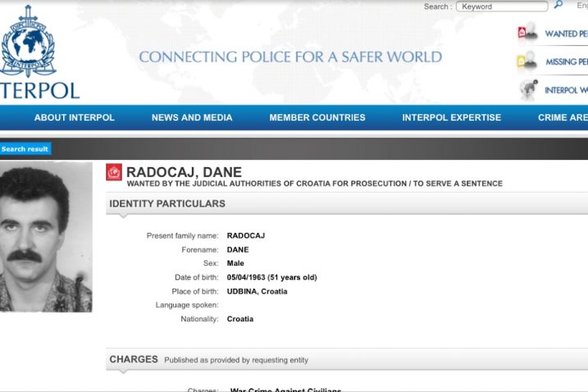Expand the Charges section header

click(x=134, y=359)
